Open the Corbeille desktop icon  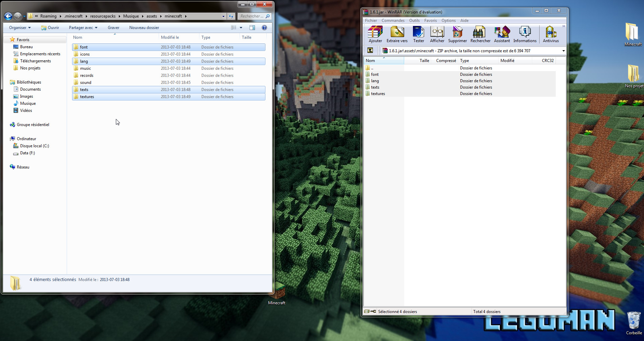(634, 323)
